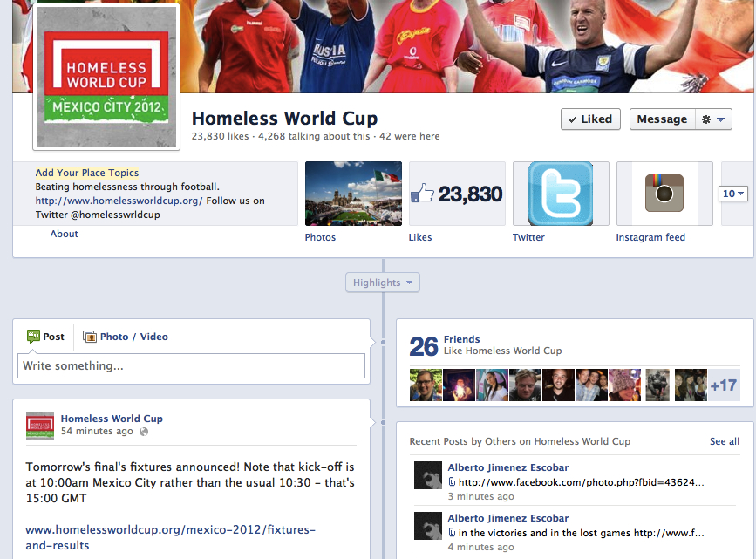The image size is (756, 559).
Task: Click the 'Recent Posts by Others on Homeless World Cup' heading
Action: coord(520,441)
